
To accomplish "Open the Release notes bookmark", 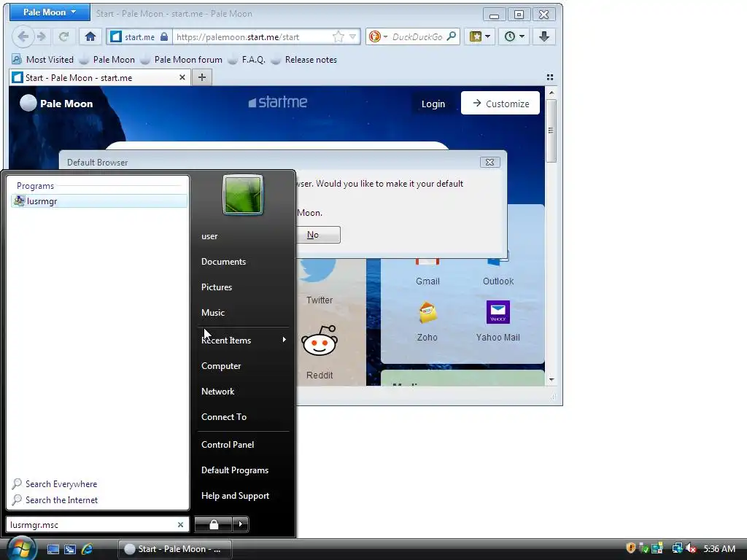I will tap(304, 60).
